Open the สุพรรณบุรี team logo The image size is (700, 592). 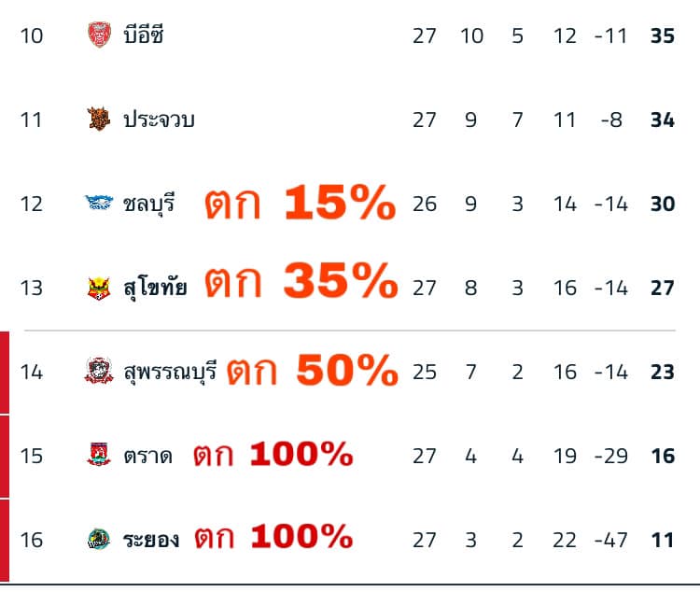pos(98,372)
